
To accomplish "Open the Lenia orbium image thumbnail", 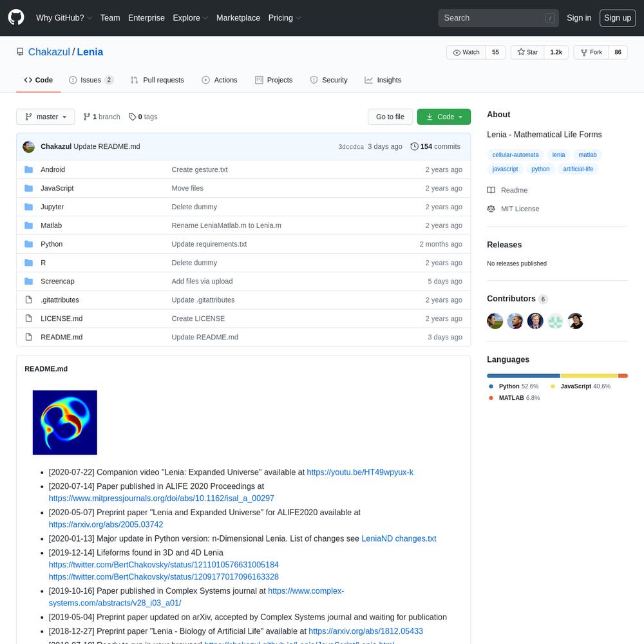I will tap(65, 422).
